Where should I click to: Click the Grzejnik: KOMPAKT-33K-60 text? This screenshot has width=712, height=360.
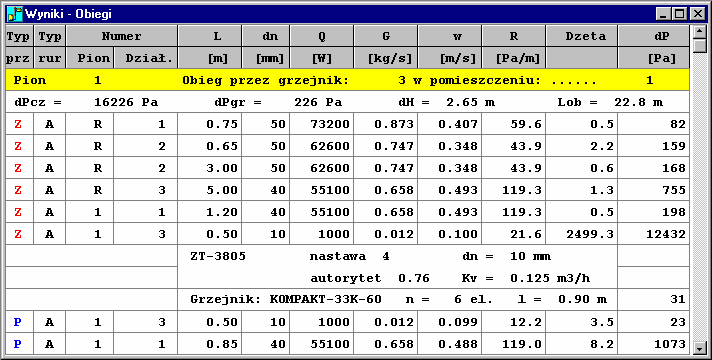click(x=286, y=300)
